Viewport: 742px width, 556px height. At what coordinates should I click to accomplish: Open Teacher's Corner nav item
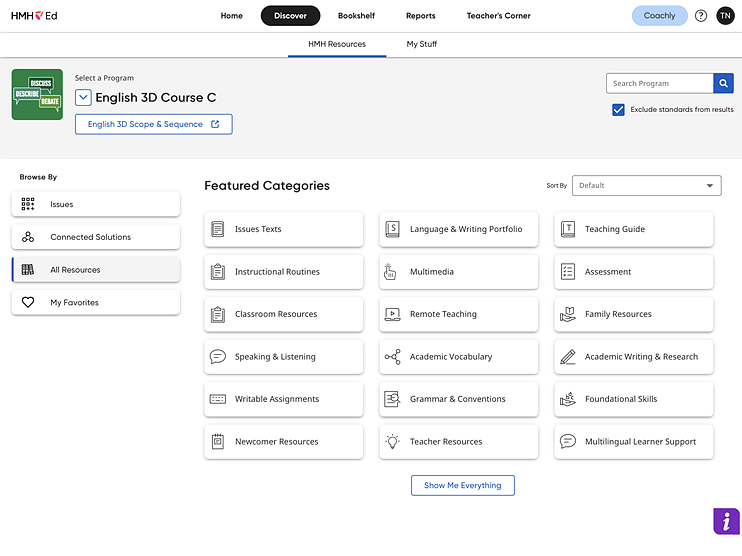498,16
